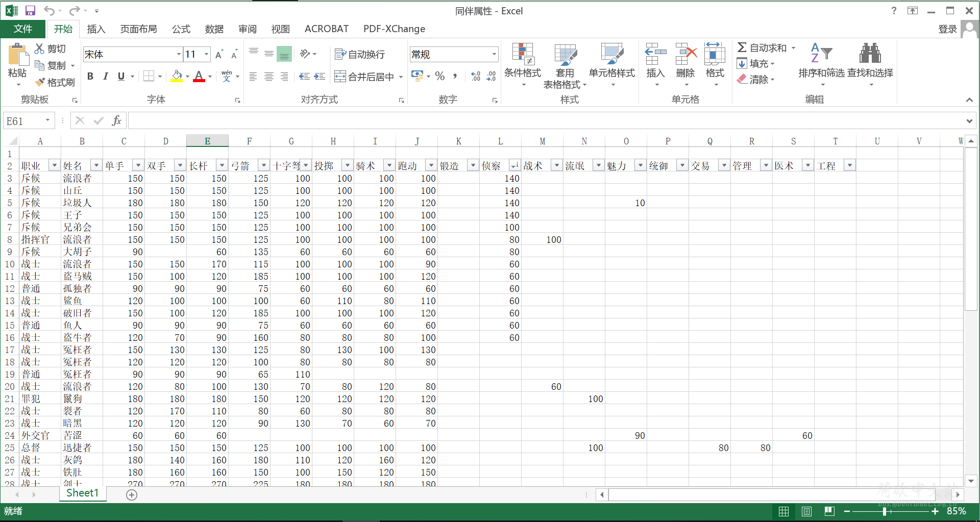Toggle Bold formatting
The image size is (980, 522).
click(x=90, y=77)
